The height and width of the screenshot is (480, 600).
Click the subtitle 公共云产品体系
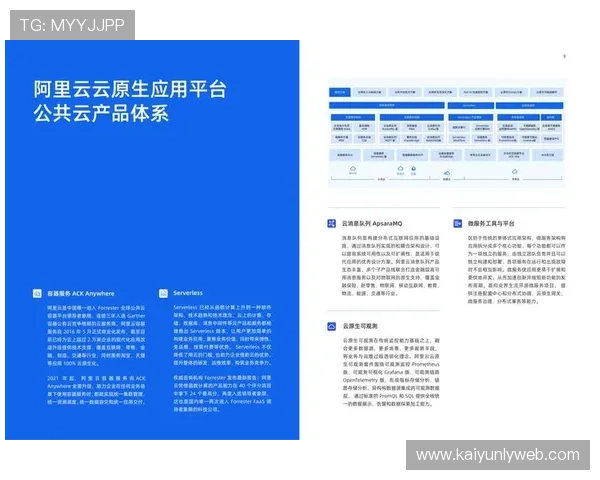coord(101,114)
